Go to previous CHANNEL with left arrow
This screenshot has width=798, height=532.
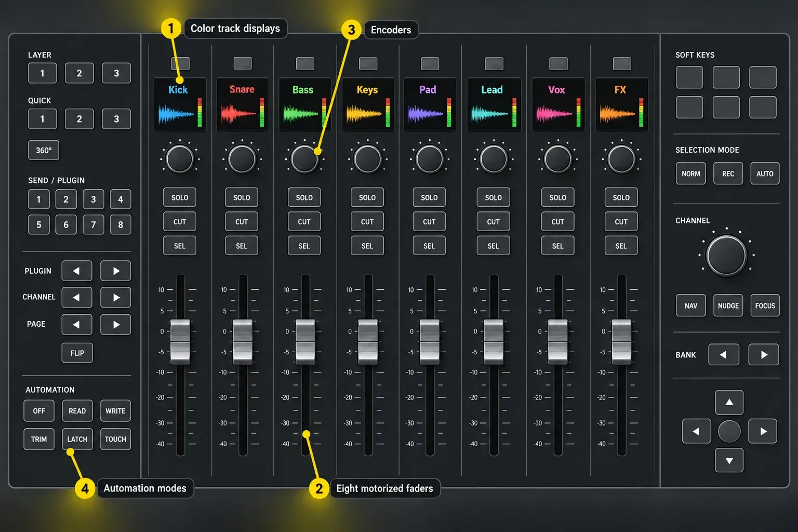(x=77, y=297)
